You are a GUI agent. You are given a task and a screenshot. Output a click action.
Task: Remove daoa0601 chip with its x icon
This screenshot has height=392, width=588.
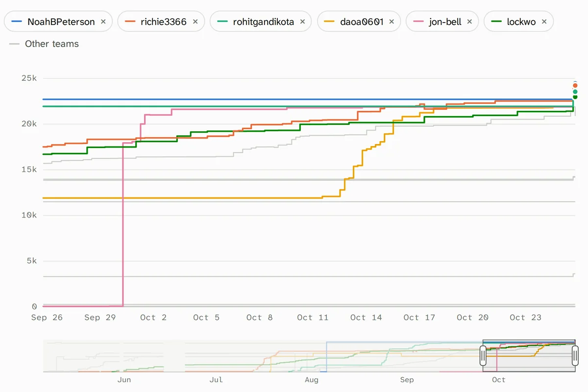392,22
